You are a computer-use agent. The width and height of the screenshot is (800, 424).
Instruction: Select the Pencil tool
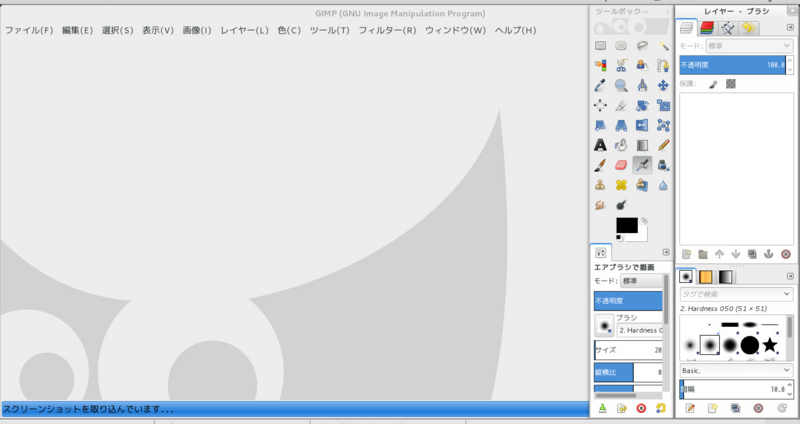point(663,145)
